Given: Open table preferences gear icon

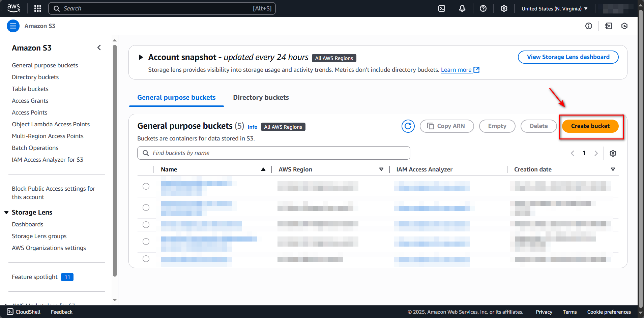Looking at the screenshot, I should point(613,153).
